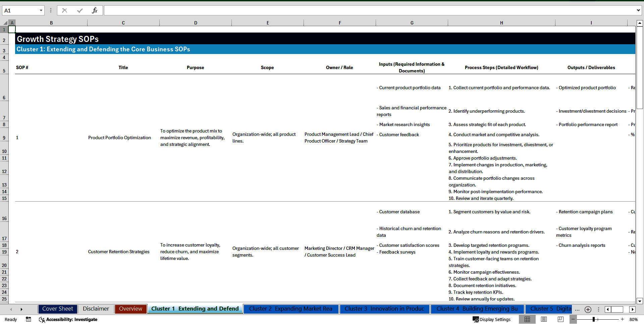Viewport: 644px width, 324px height.
Task: Open the All Sheets ellipsis menu near sheet tabs
Action: tap(577, 309)
